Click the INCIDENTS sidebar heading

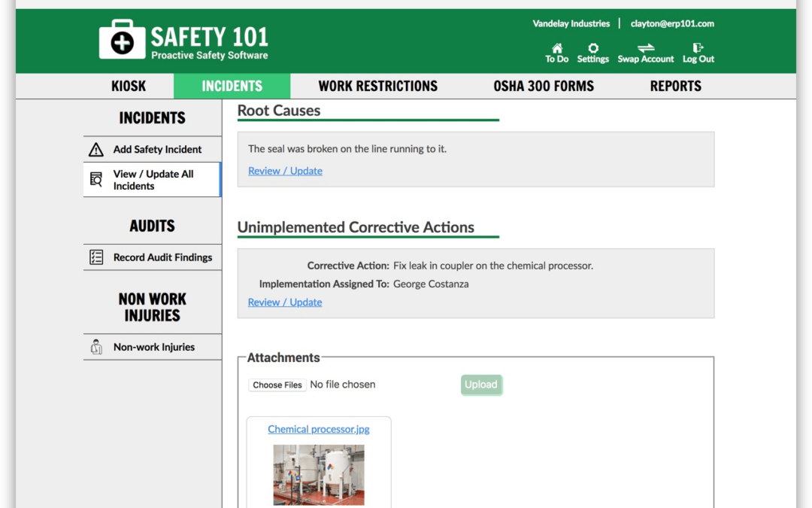coord(152,118)
